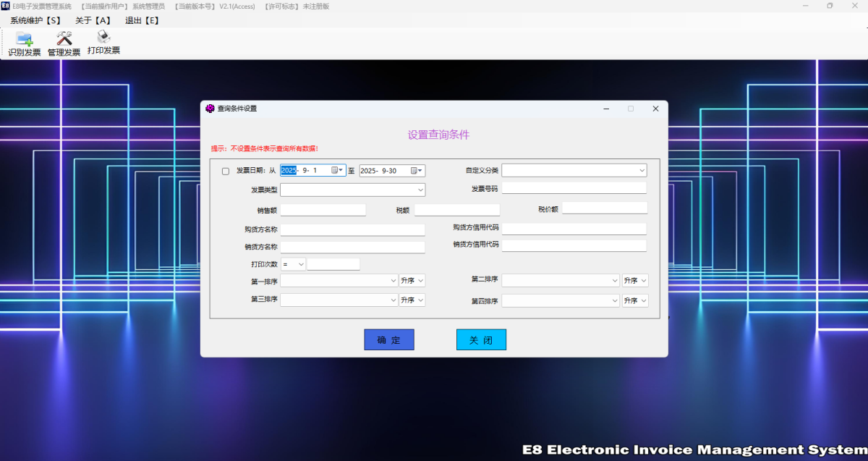The height and width of the screenshot is (461, 868).
Task: Open calendar picker for start date
Action: pos(337,170)
